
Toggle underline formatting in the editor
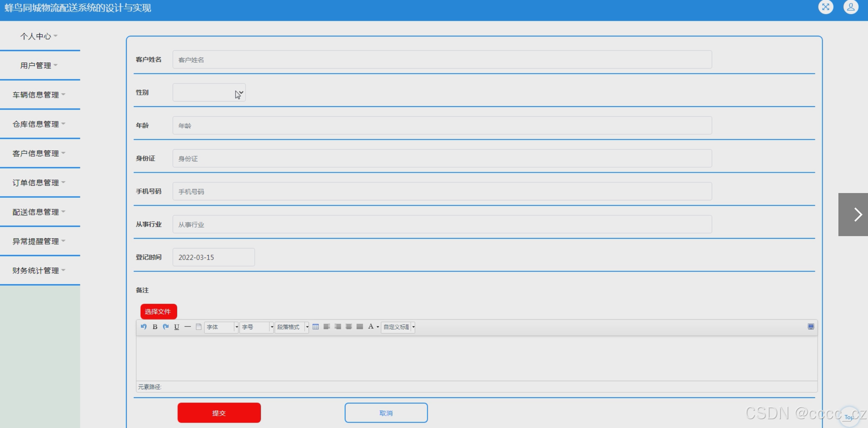[177, 326]
